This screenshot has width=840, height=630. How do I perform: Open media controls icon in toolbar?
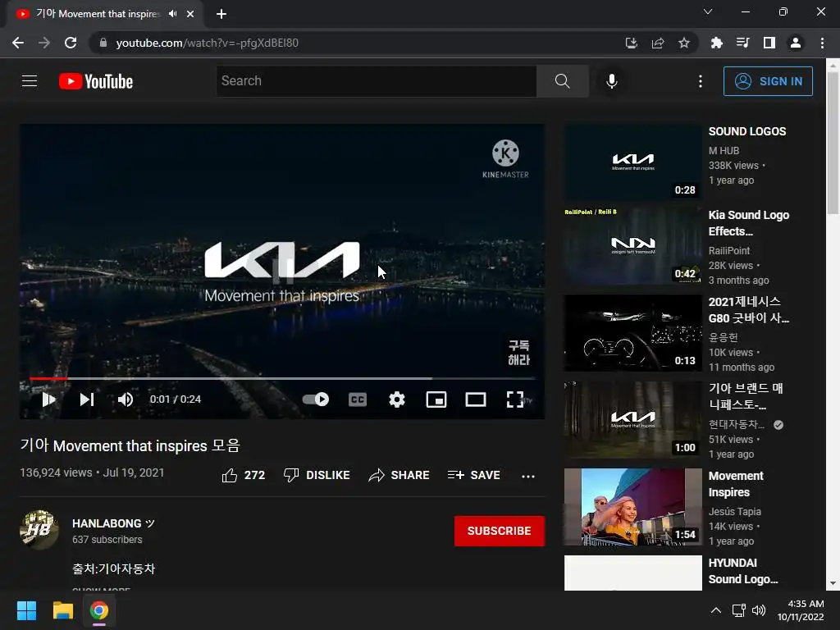742,43
